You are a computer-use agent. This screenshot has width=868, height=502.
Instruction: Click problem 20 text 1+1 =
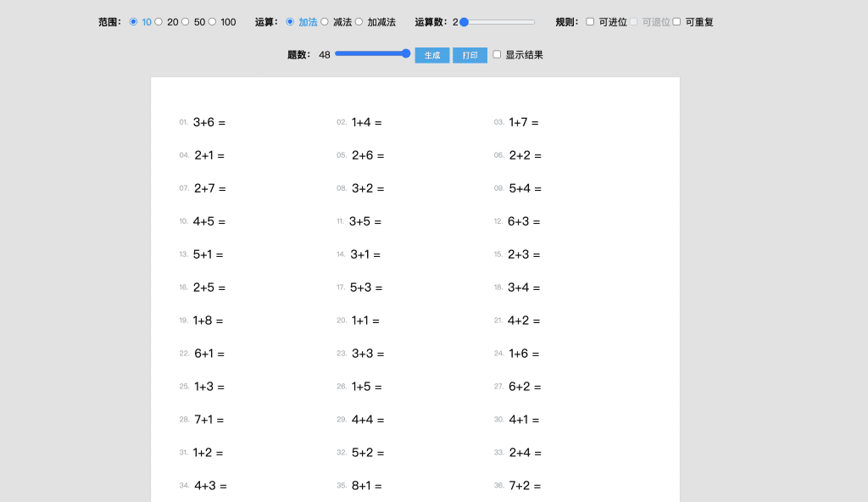(365, 321)
